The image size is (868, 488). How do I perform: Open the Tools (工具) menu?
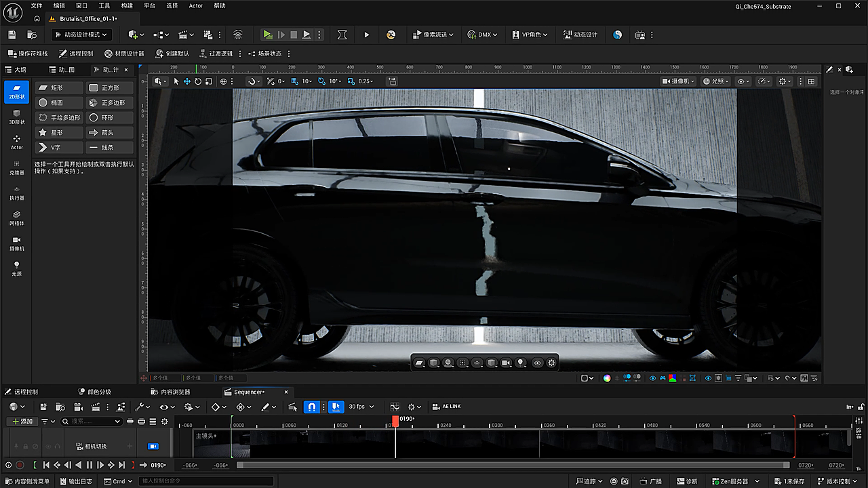click(x=104, y=5)
